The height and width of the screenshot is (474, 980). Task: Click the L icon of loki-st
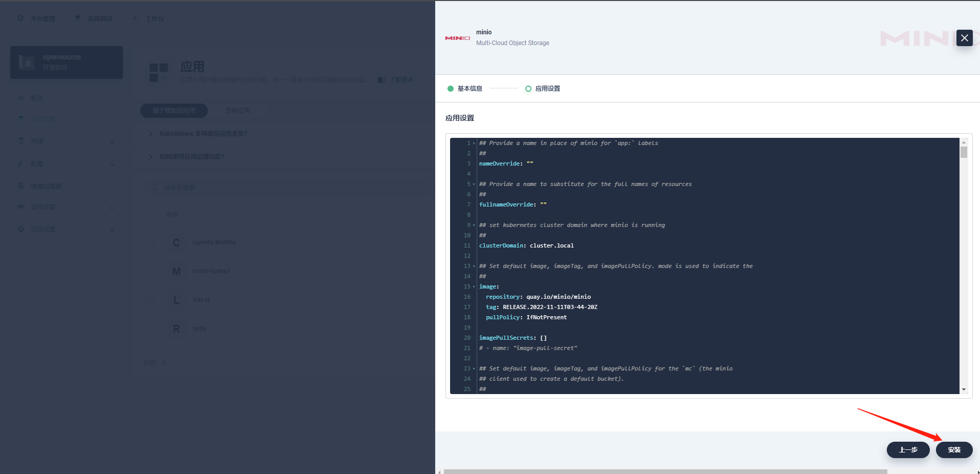point(176,300)
